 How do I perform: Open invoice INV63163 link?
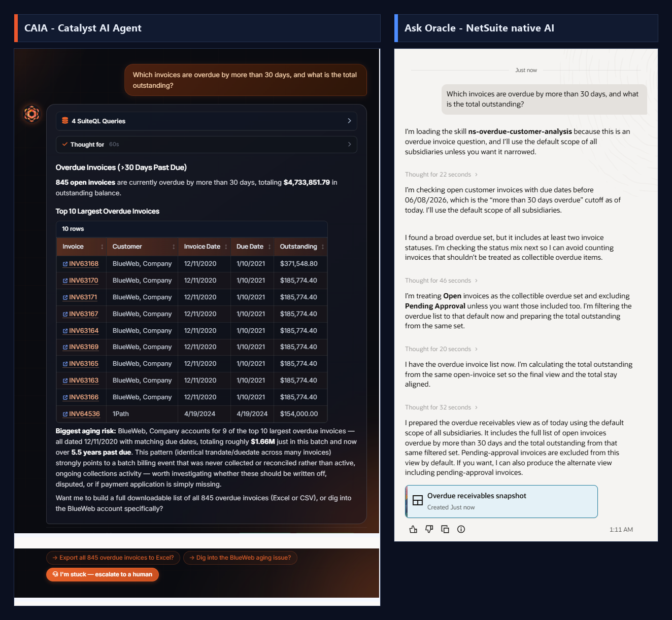84,381
